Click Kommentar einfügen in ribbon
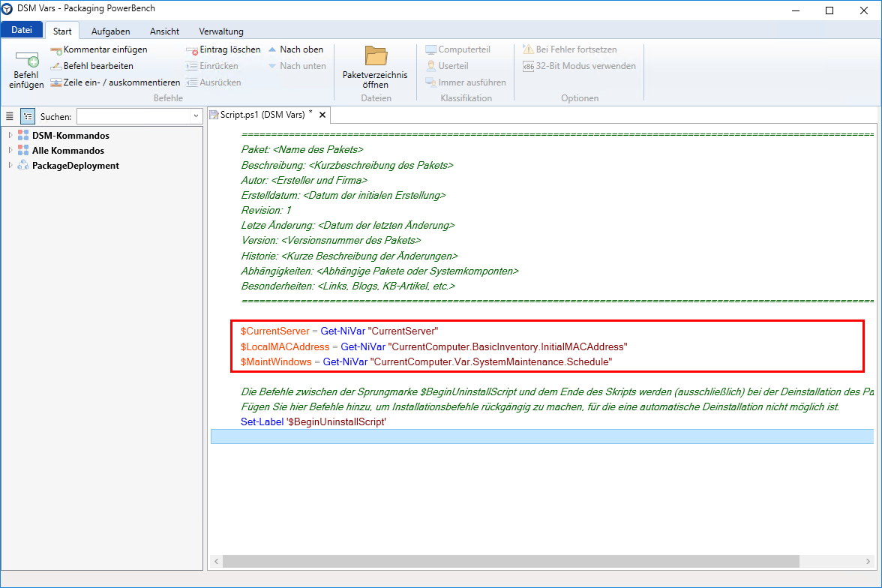Image resolution: width=882 pixels, height=588 pixels. coord(99,49)
